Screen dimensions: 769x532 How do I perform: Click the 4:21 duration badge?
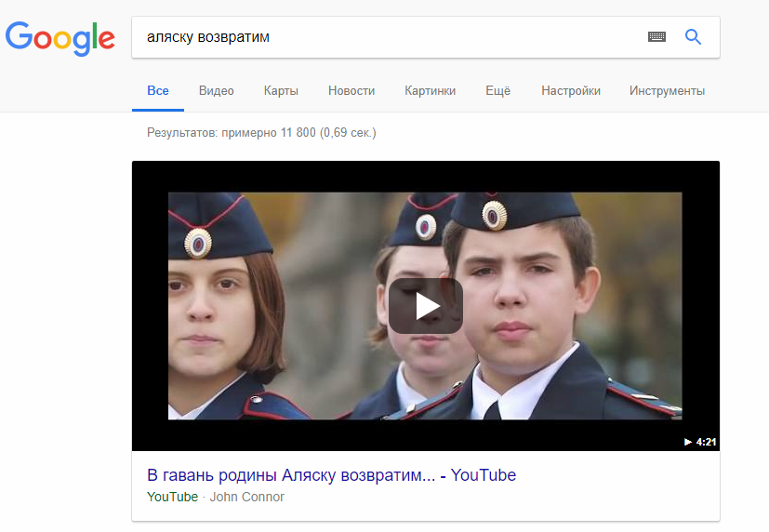point(700,442)
